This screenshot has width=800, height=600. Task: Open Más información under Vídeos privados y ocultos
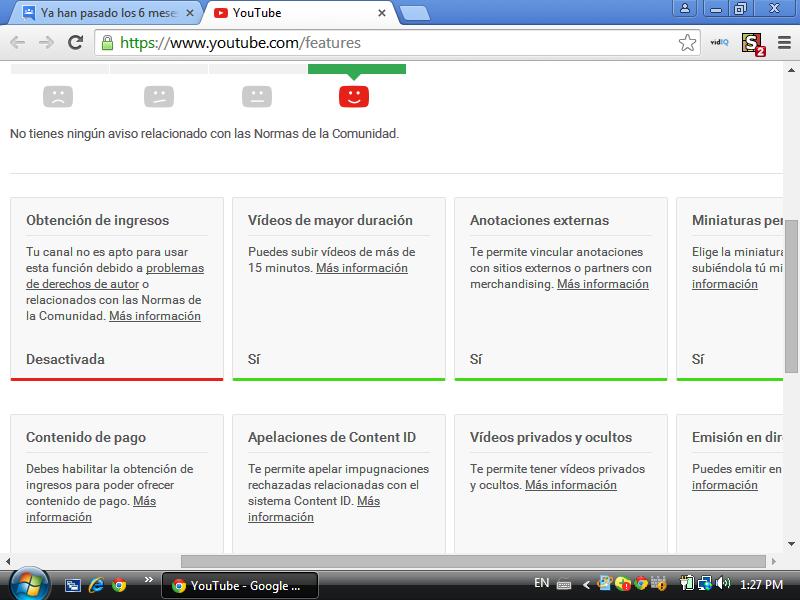(x=571, y=485)
